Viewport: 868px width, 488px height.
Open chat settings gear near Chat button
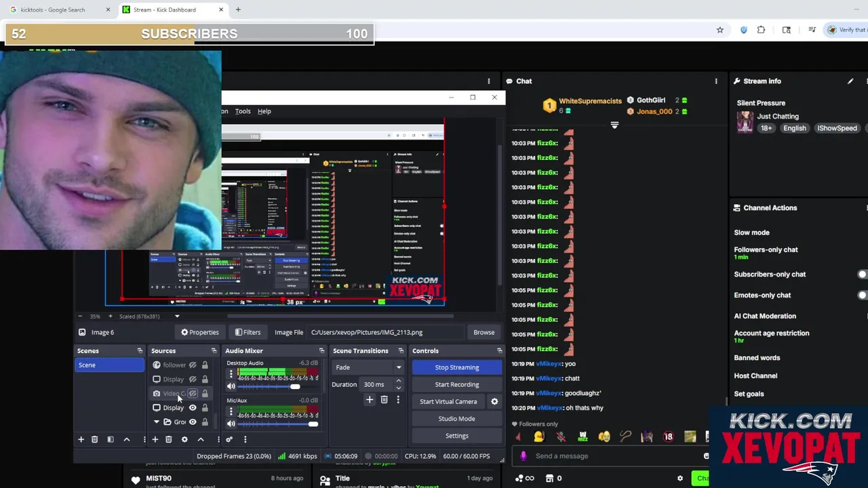680,479
